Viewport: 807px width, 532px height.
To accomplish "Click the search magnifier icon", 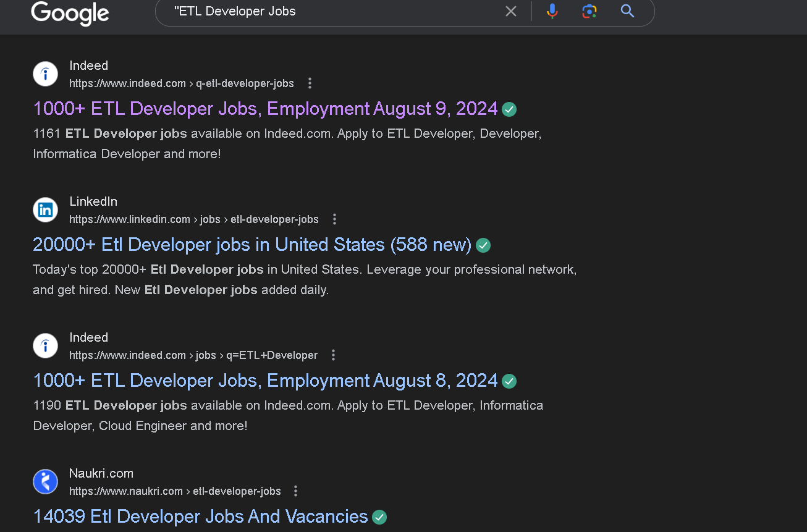I will coord(627,11).
